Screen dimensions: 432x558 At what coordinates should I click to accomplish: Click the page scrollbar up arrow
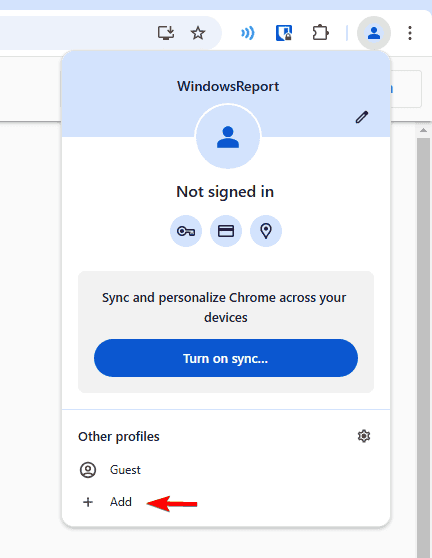click(423, 130)
